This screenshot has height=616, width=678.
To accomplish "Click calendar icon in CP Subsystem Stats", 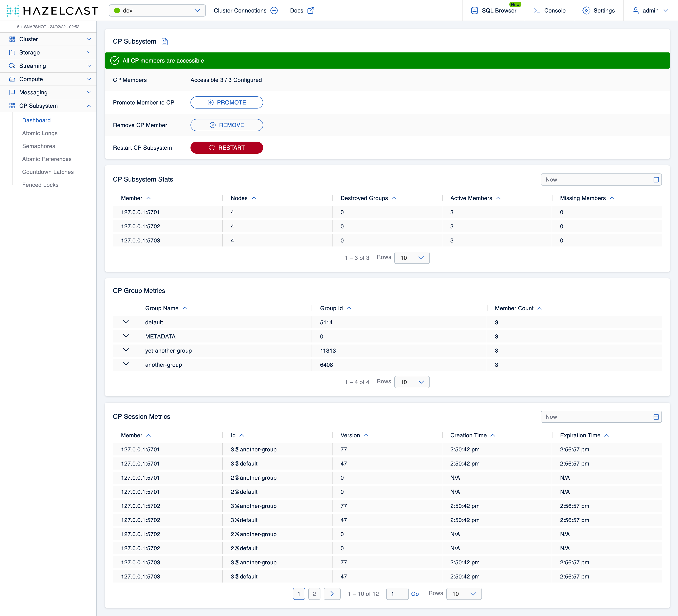I will pos(656,180).
